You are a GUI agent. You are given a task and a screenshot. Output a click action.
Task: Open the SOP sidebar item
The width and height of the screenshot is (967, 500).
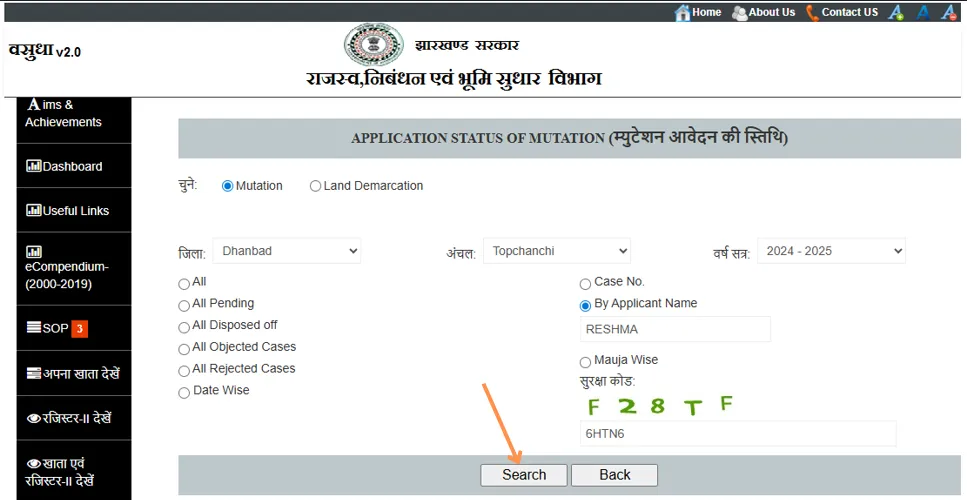74,328
